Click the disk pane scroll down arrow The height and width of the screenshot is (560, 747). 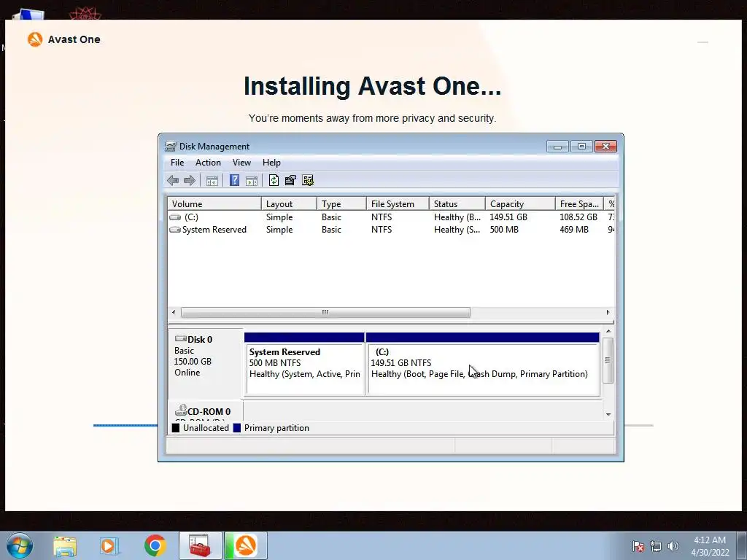coord(608,415)
